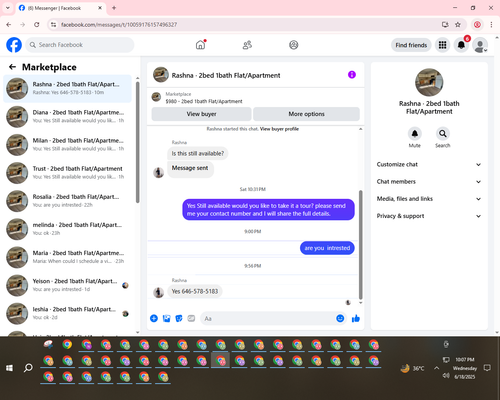
Task: Open the account profile avatar menu
Action: [480, 45]
